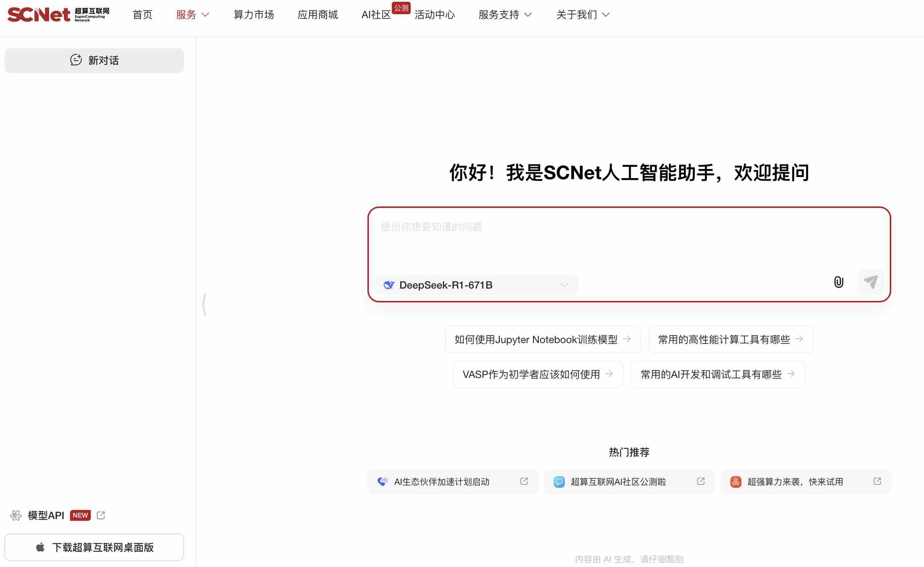
Task: Open AI社区 in the navigation bar
Action: (376, 15)
